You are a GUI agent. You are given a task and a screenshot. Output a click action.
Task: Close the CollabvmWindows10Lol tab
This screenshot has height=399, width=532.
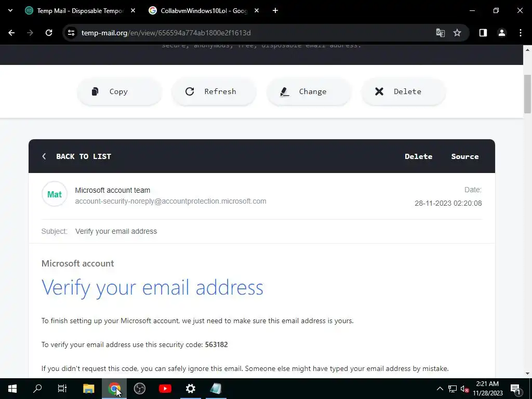pos(257,11)
